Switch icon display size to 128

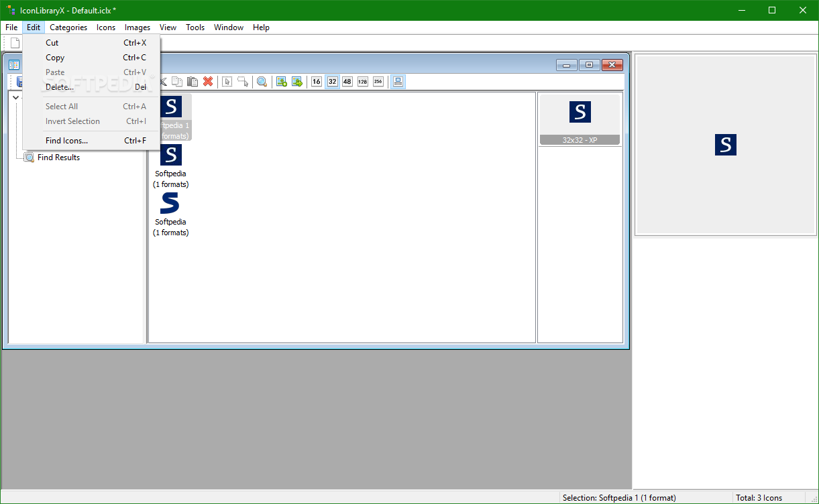[362, 82]
